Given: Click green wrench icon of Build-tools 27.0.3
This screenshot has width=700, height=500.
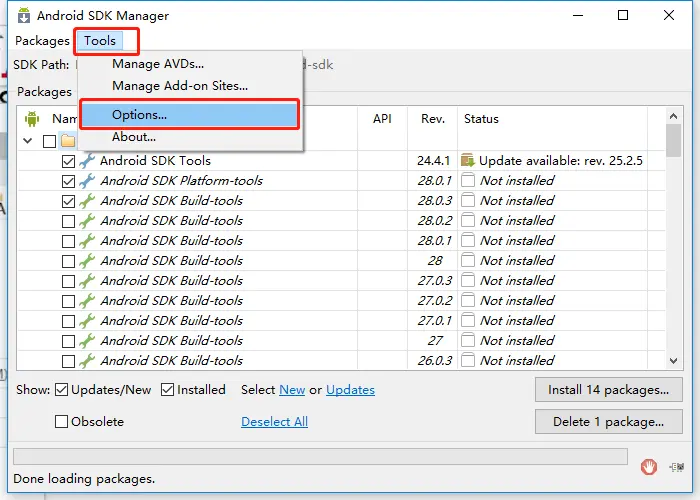Looking at the screenshot, I should pyautogui.click(x=87, y=281).
